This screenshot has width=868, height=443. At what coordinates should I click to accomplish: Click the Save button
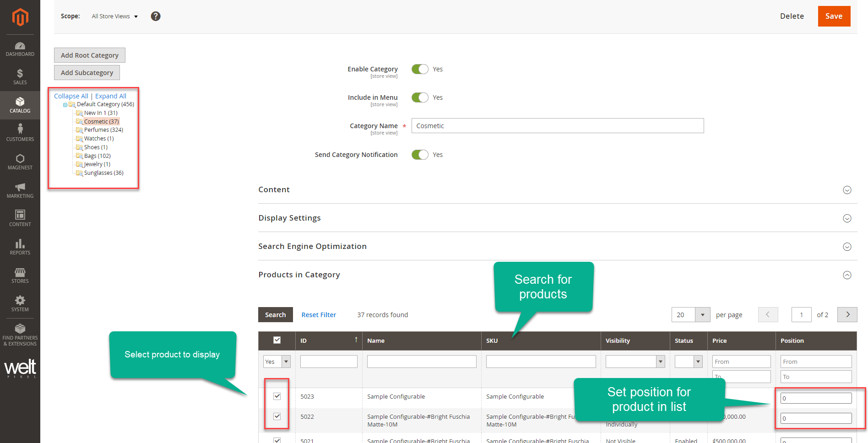[x=834, y=16]
